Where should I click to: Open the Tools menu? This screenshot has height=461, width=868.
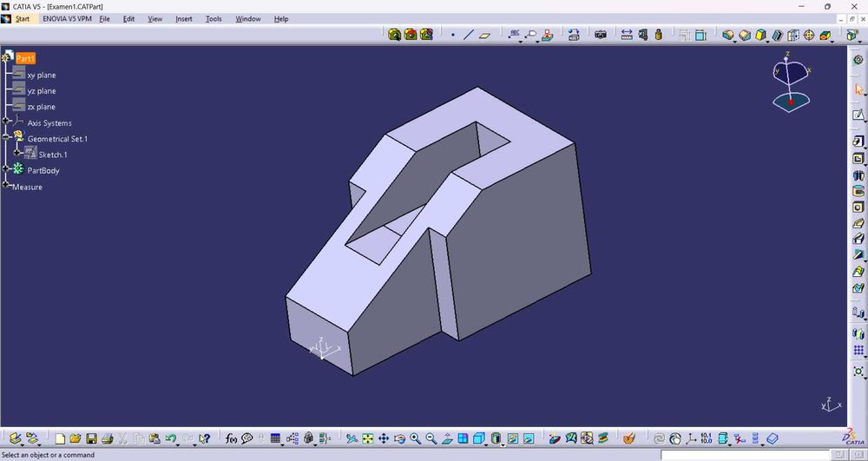click(x=214, y=19)
